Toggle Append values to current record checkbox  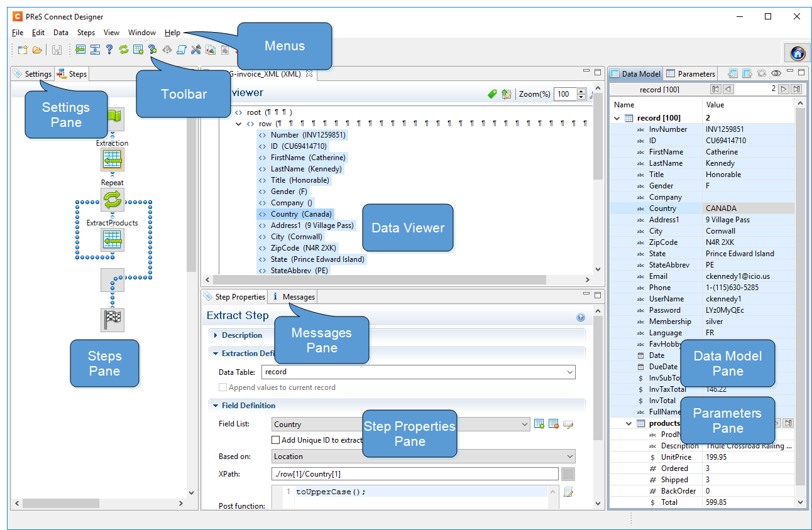(222, 387)
